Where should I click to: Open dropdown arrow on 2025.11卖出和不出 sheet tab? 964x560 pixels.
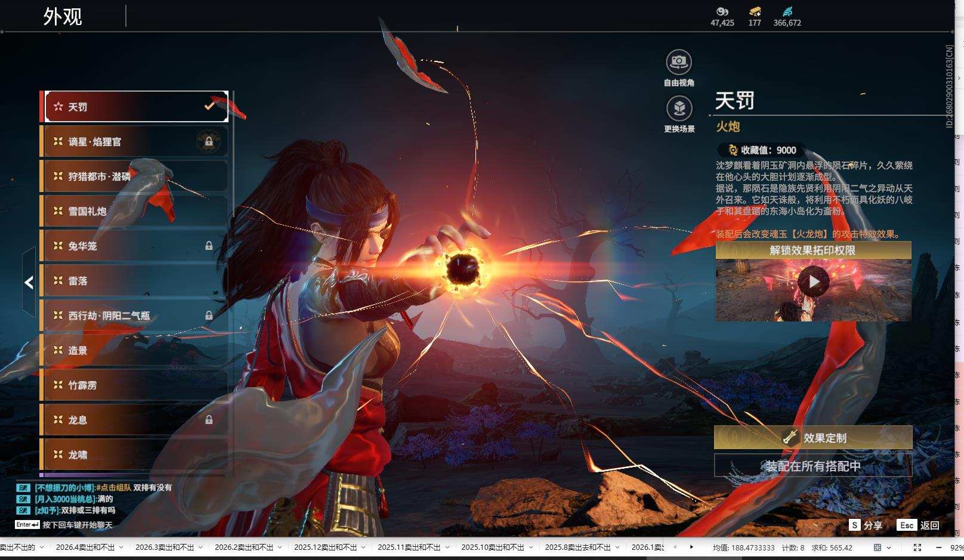(447, 547)
